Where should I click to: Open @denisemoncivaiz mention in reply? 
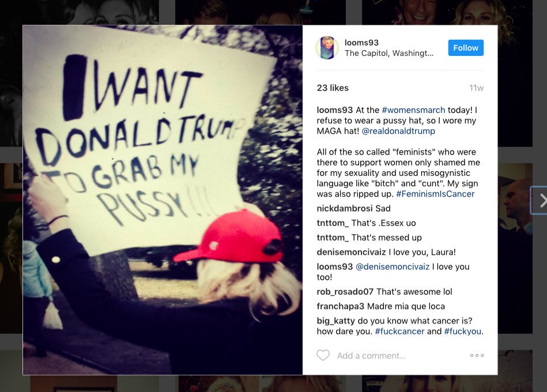coord(393,267)
